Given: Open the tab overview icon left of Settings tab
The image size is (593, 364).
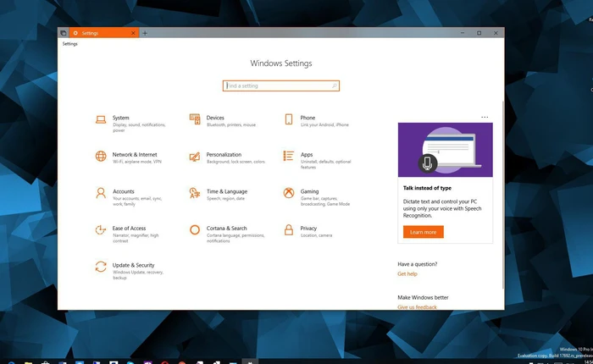Looking at the screenshot, I should click(64, 33).
